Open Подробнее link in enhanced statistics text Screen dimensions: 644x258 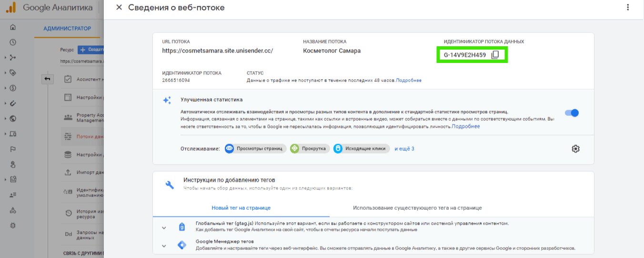[x=466, y=126]
